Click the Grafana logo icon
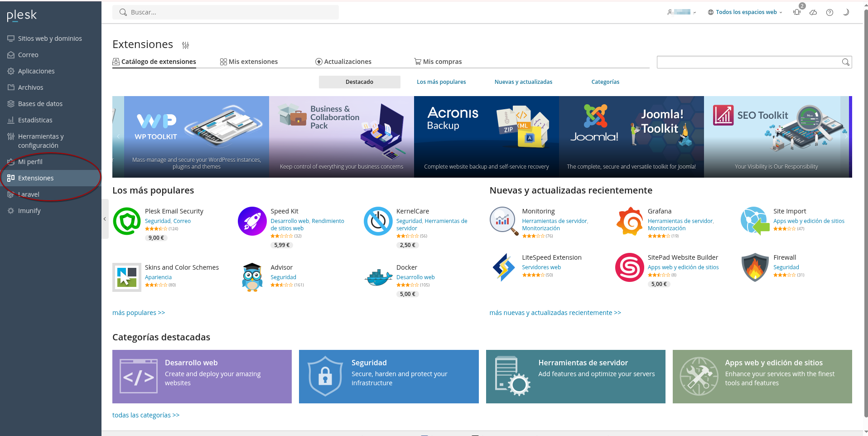Viewport: 868px width, 436px height. (630, 221)
